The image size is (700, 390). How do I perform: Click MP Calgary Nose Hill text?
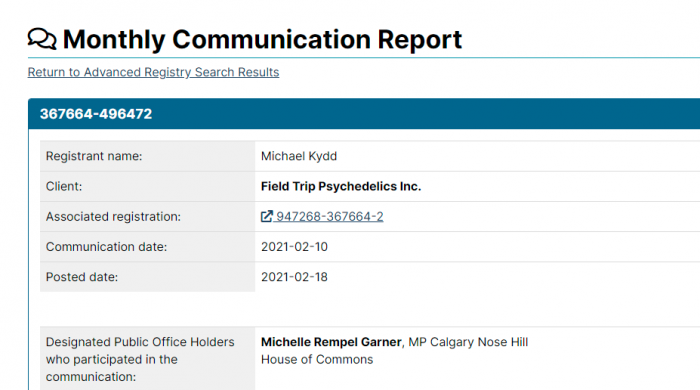[468, 342]
